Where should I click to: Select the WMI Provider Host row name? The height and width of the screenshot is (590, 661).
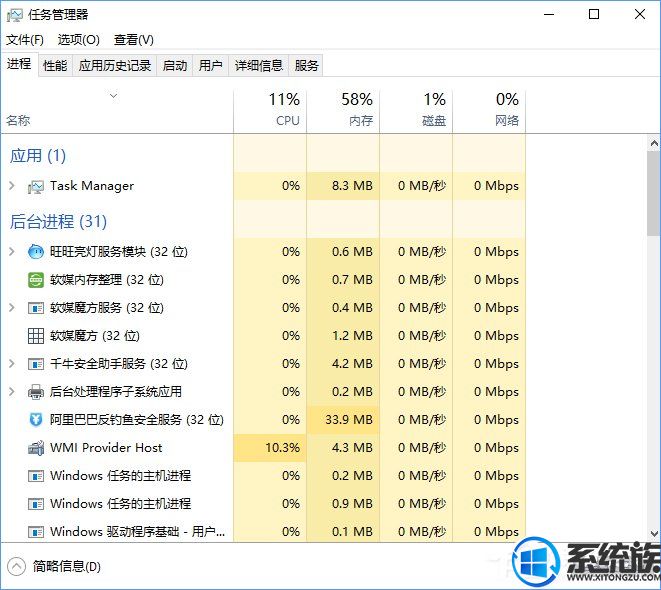(x=106, y=448)
